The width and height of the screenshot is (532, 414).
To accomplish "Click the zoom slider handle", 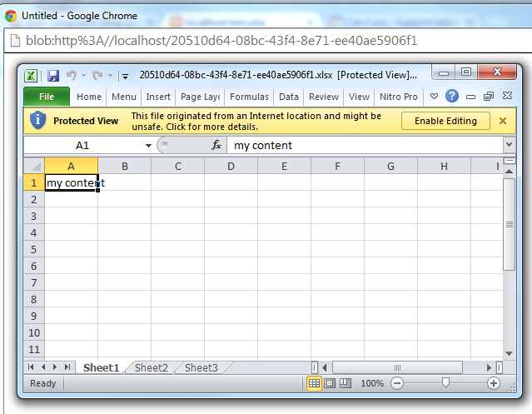I will point(446,383).
